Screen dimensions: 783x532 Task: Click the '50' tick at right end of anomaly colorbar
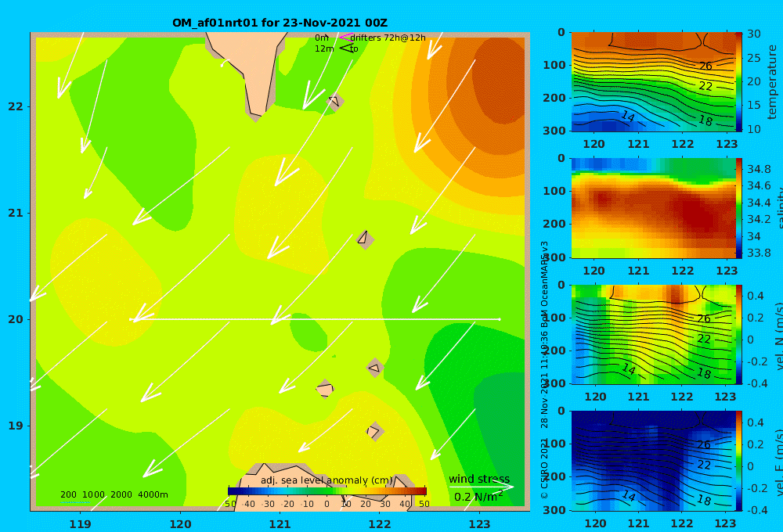pos(424,504)
